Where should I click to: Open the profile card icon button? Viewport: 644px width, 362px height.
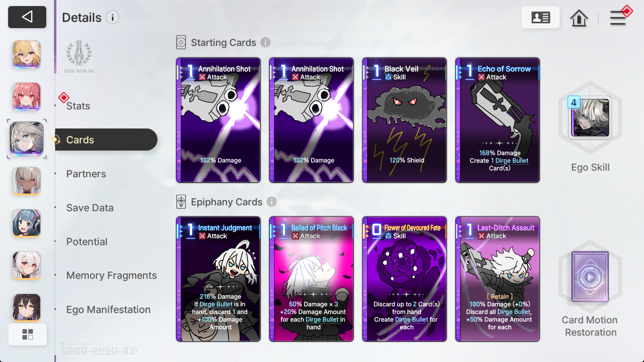(x=541, y=17)
